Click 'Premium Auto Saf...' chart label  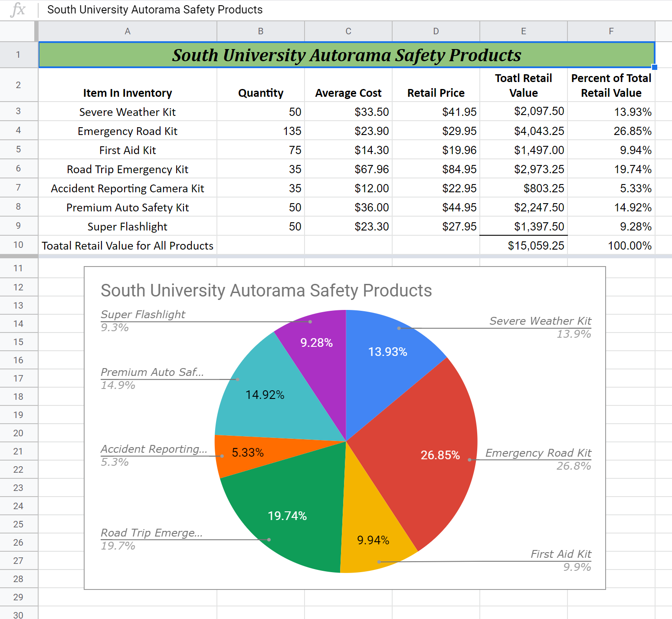click(x=152, y=372)
